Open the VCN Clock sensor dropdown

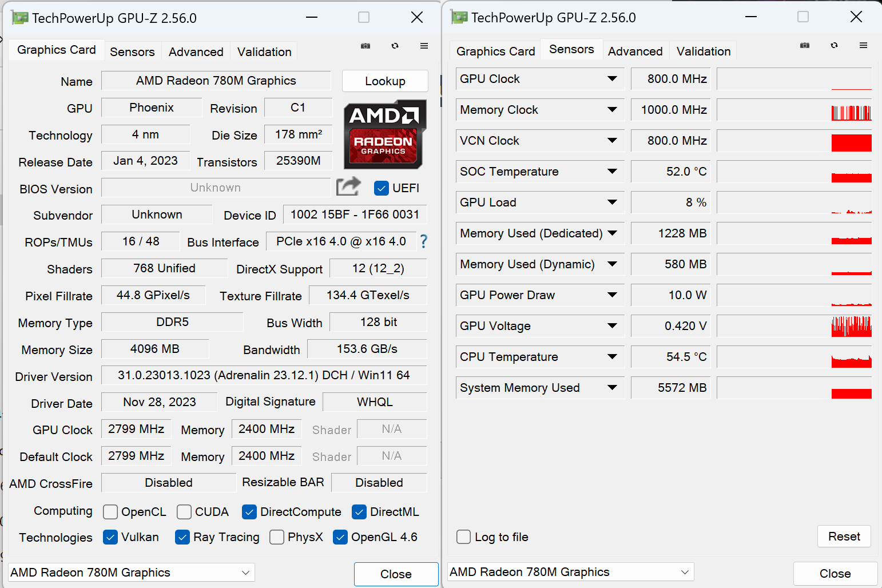pos(612,140)
